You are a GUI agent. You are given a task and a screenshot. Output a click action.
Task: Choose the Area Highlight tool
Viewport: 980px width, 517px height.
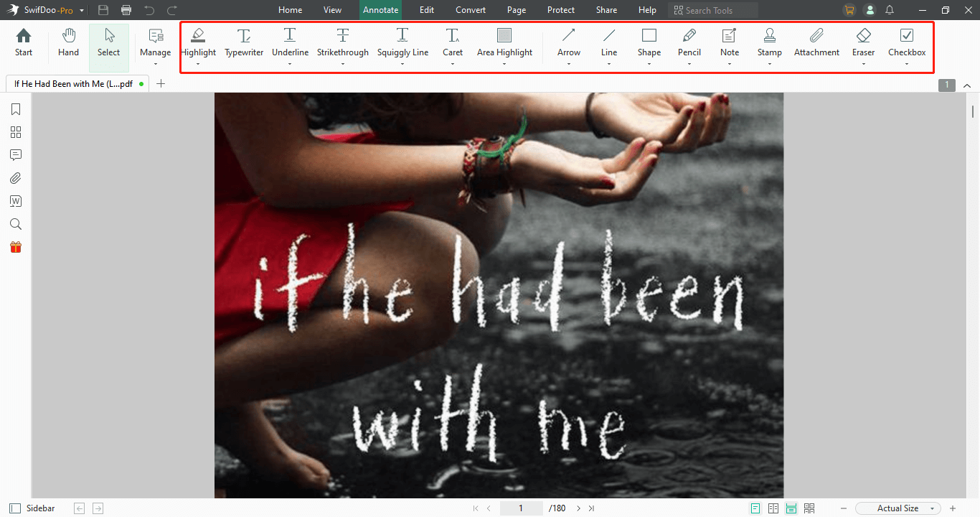[x=504, y=42]
